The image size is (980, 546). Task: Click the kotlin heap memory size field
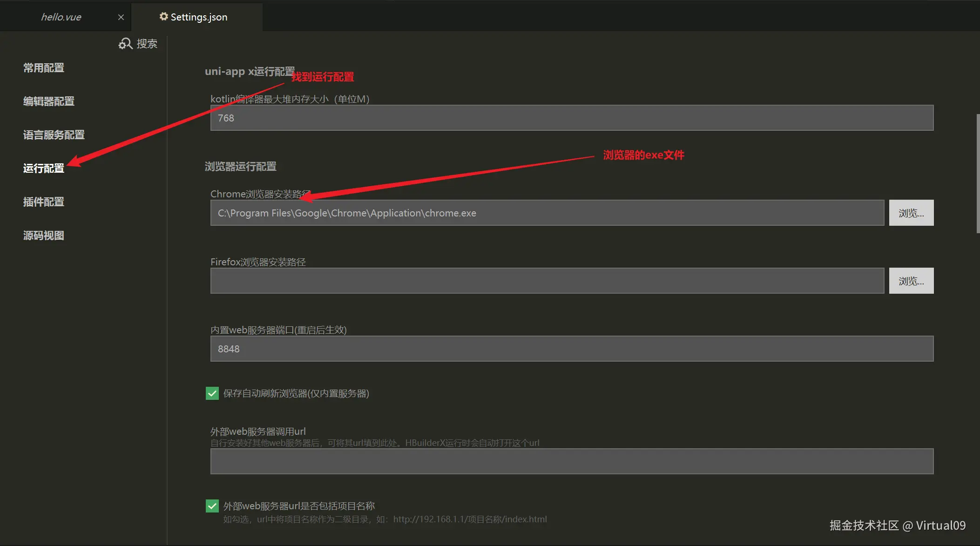point(571,118)
